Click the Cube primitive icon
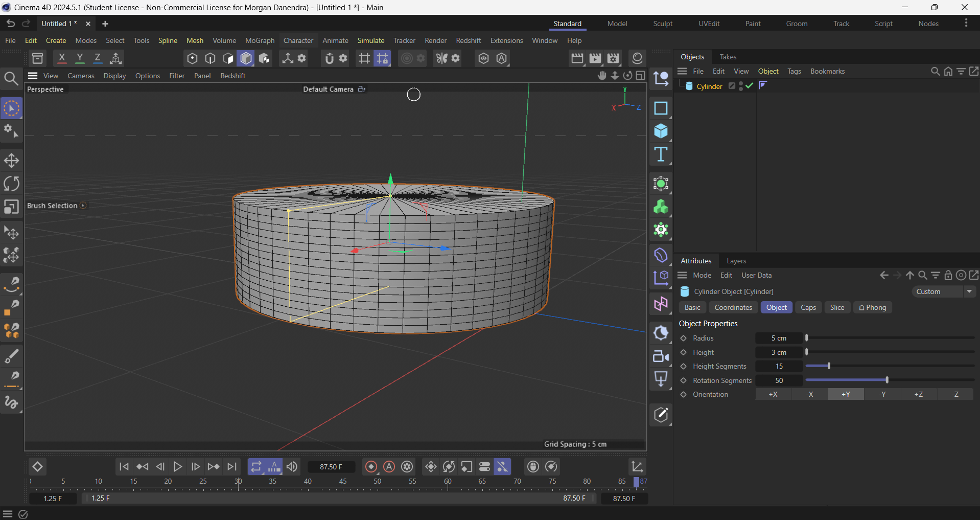980x520 pixels. point(661,131)
